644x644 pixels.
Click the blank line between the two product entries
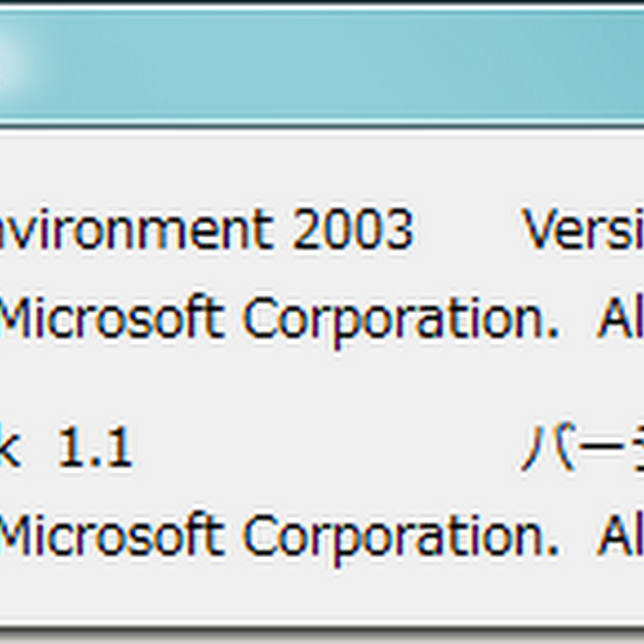(x=322, y=382)
